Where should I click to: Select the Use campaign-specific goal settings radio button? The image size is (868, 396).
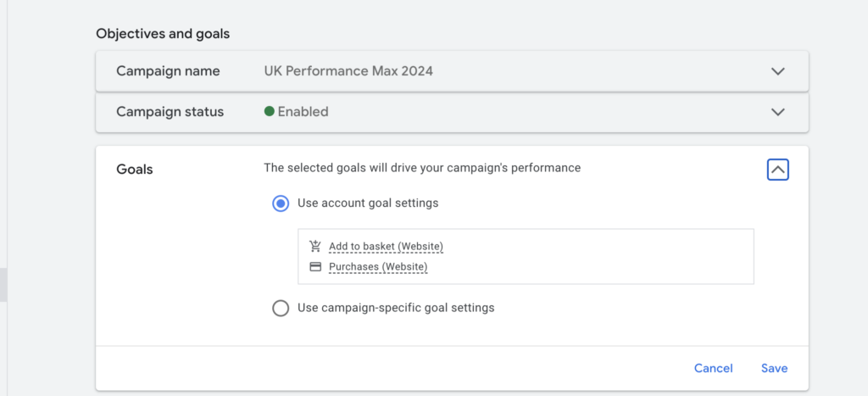point(281,308)
